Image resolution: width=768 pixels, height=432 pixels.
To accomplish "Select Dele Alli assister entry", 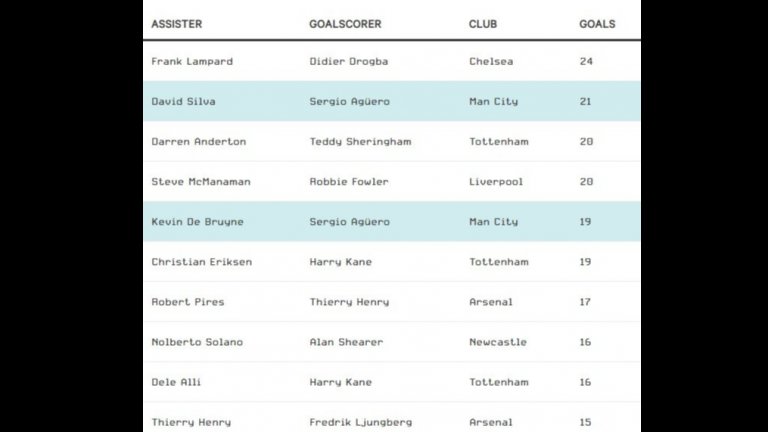I will pyautogui.click(x=176, y=382).
